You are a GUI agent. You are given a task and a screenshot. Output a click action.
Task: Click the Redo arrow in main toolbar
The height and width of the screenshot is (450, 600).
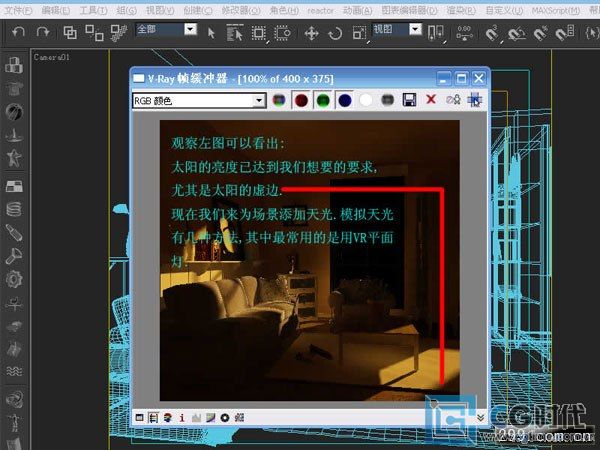[x=42, y=32]
